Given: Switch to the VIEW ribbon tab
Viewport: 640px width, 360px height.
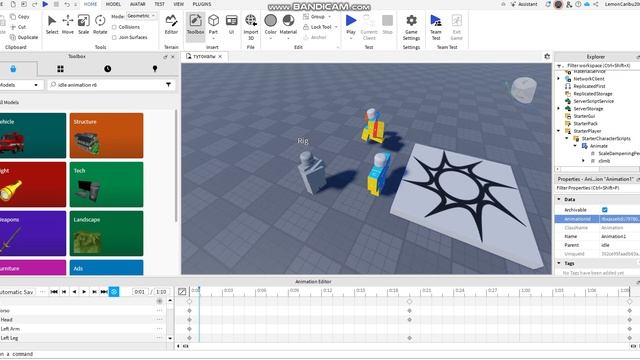Looking at the screenshot, I should coord(178,4).
